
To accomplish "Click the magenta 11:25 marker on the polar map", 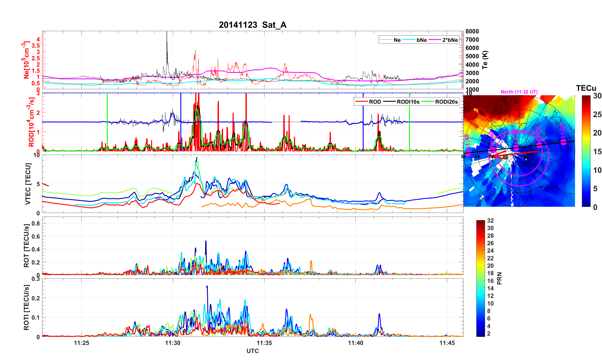I will [x=563, y=142].
